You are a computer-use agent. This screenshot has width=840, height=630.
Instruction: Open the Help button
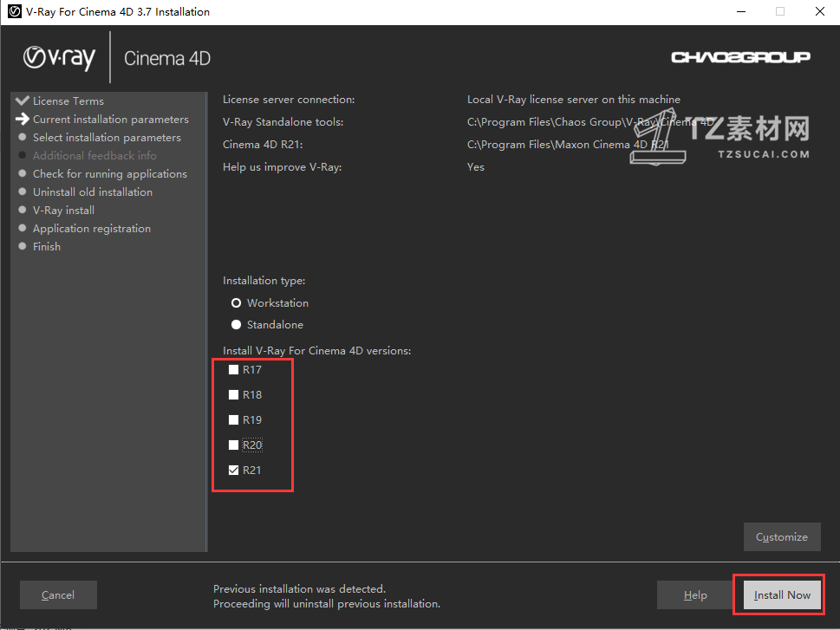(695, 595)
